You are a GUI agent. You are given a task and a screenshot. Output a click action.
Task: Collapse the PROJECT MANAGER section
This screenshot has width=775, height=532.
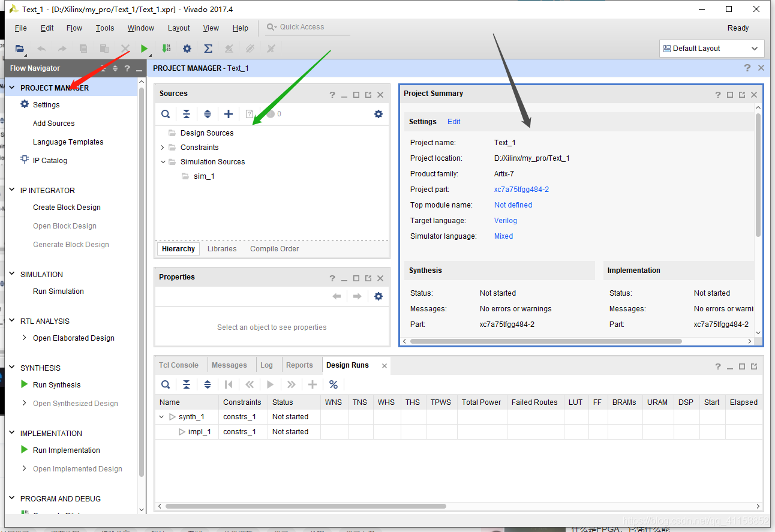pyautogui.click(x=11, y=88)
